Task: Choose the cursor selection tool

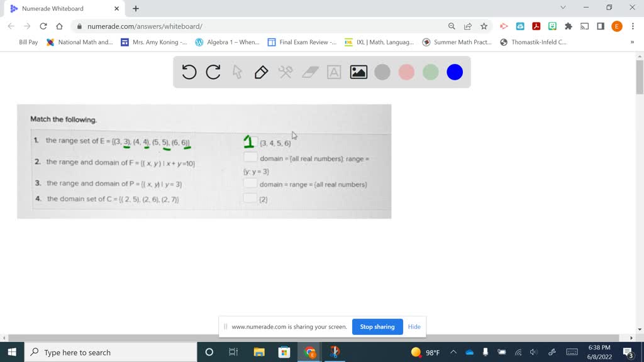Action: (236, 72)
